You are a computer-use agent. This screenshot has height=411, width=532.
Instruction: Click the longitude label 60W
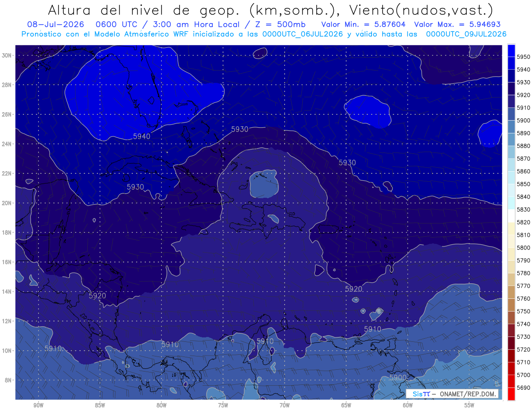pos(408,405)
